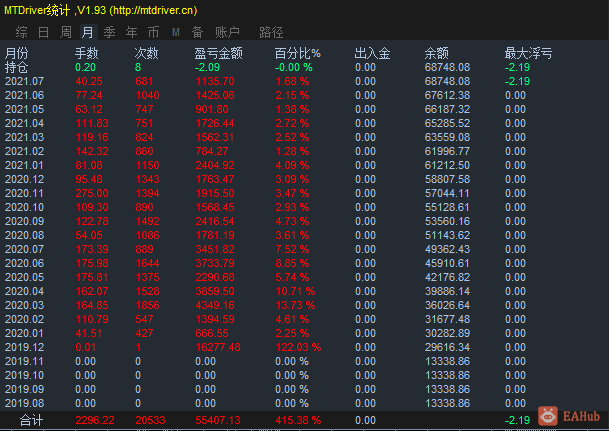Open the 路径 path tab
This screenshot has width=609, height=431.
point(271,32)
